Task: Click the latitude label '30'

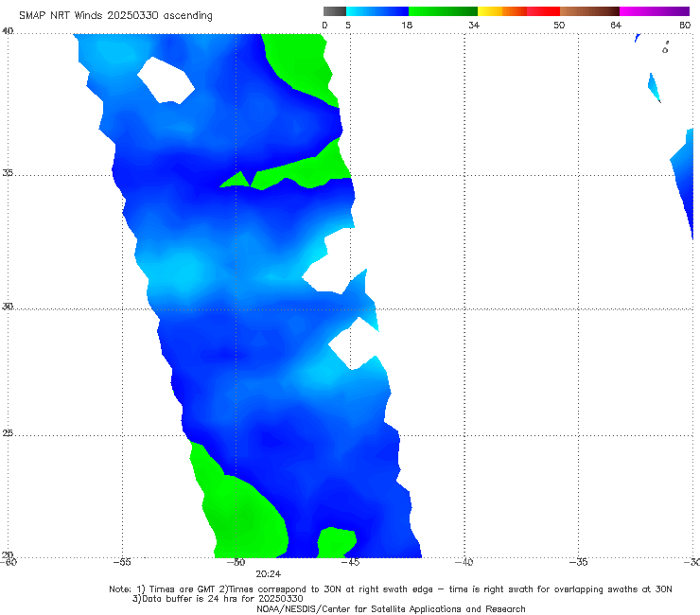Action: point(8,307)
